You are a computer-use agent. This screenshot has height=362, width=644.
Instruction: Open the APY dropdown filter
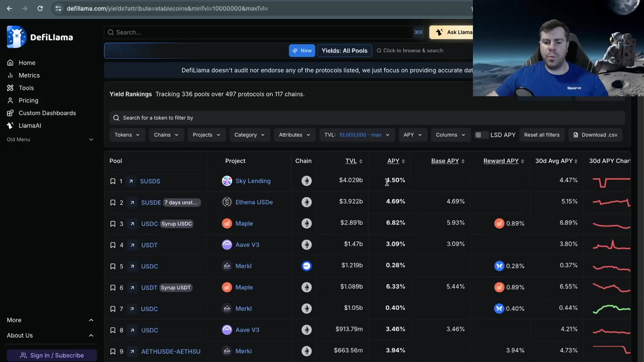tap(413, 135)
